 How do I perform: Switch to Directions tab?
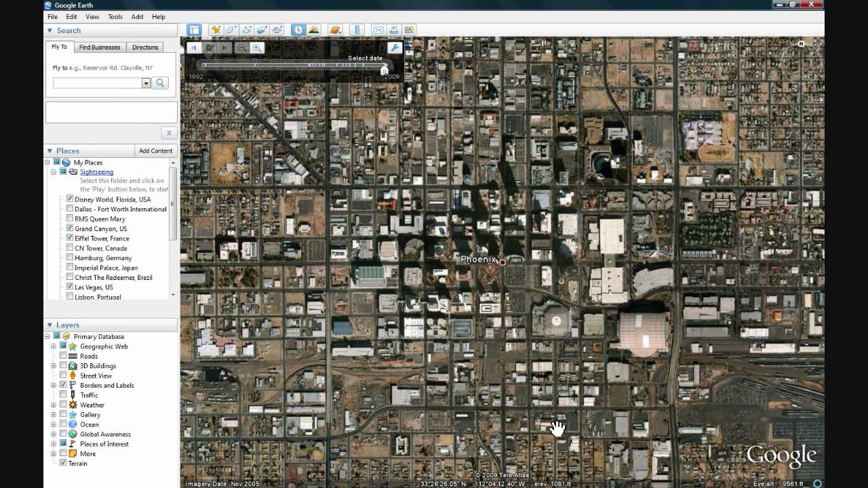pos(145,47)
